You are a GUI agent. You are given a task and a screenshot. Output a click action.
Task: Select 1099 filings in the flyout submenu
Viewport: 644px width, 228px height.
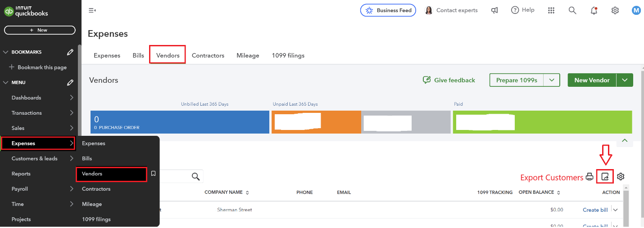click(x=96, y=219)
